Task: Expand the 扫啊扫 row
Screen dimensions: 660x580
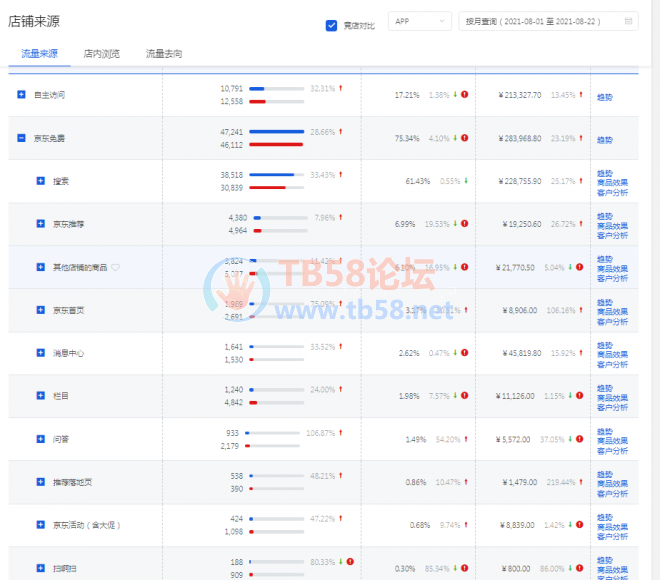Action: pyautogui.click(x=40, y=568)
